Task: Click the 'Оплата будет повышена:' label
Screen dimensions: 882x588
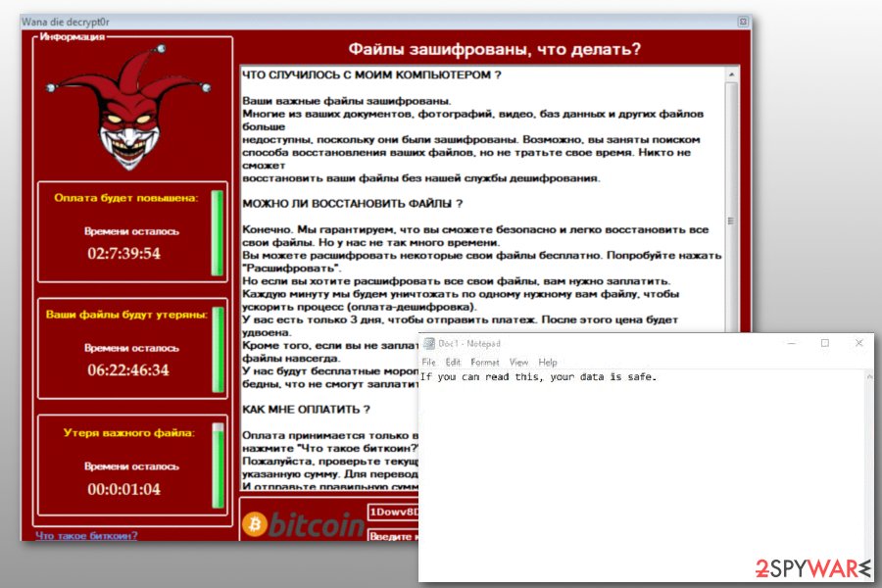Action: pos(126,198)
